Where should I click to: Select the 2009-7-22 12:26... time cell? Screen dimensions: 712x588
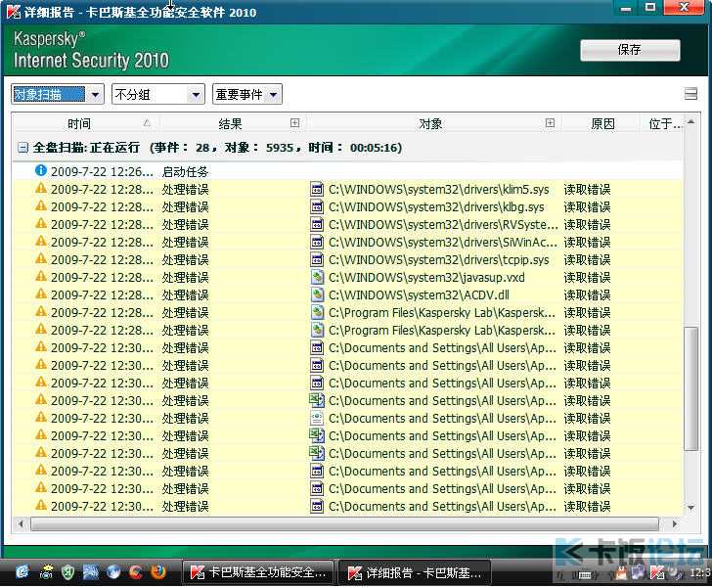pyautogui.click(x=102, y=172)
